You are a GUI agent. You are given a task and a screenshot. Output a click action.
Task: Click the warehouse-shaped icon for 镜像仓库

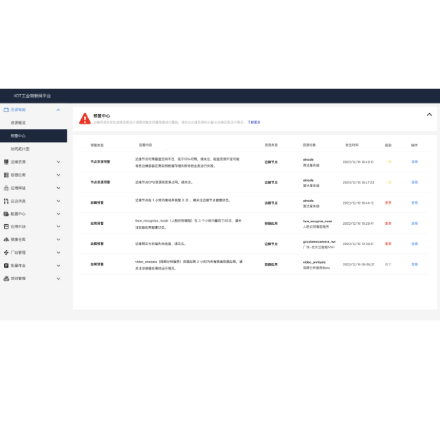coord(6,239)
